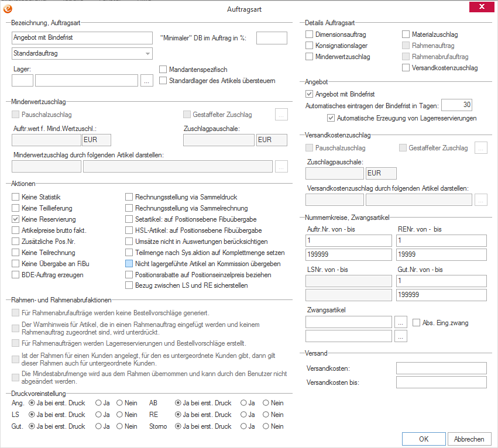Toggle Standardlager des Artikels übersteuern

(x=163, y=81)
